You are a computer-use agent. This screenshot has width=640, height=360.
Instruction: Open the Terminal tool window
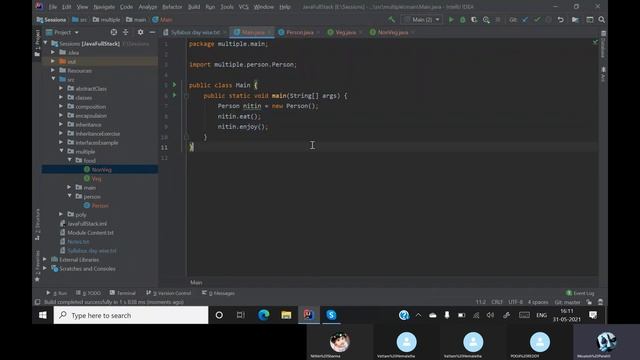[x=123, y=293]
